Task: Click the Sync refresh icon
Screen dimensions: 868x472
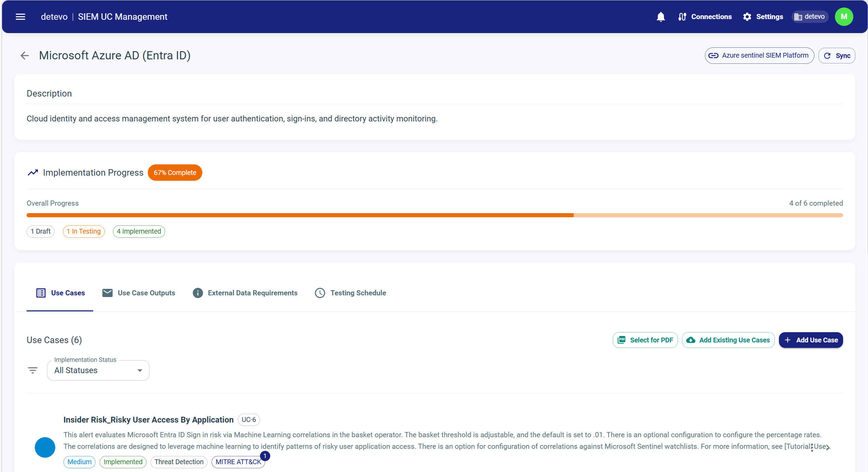Action: 828,55
